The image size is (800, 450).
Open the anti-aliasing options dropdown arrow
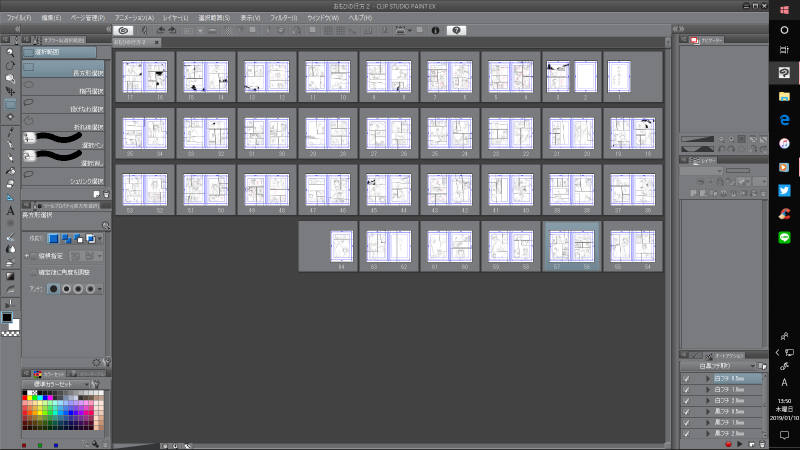point(100,289)
